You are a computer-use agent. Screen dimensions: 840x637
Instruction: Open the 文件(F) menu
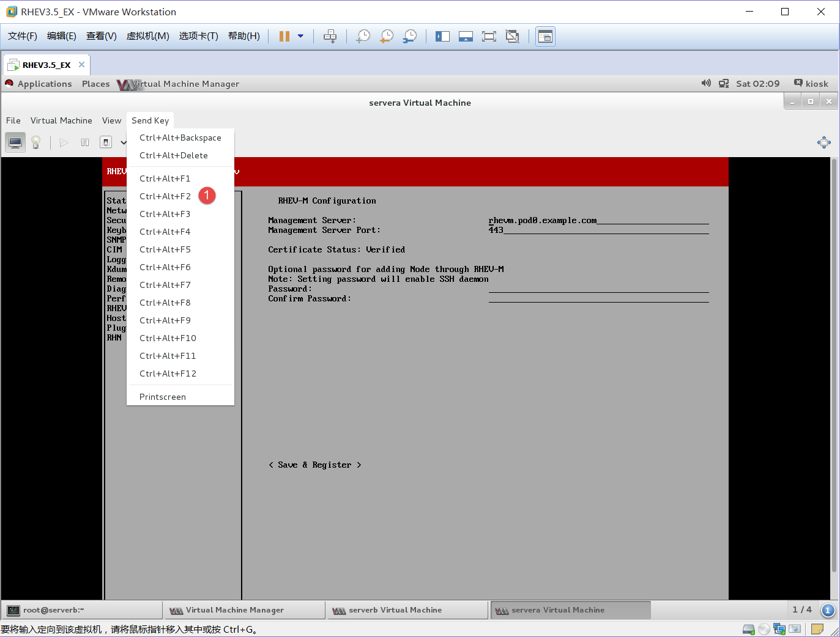pos(22,36)
